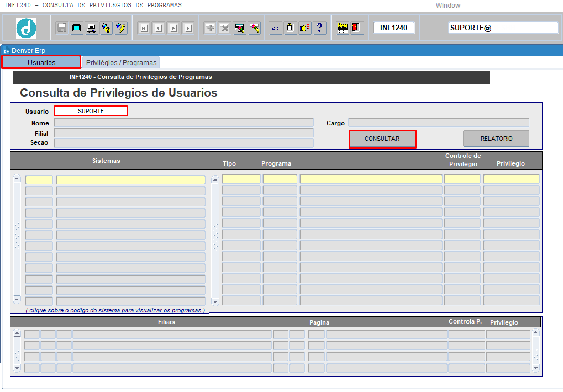Click the 'Consulta de Privilegios de Usuarios' heading
This screenshot has height=392, width=563.
pyautogui.click(x=118, y=93)
